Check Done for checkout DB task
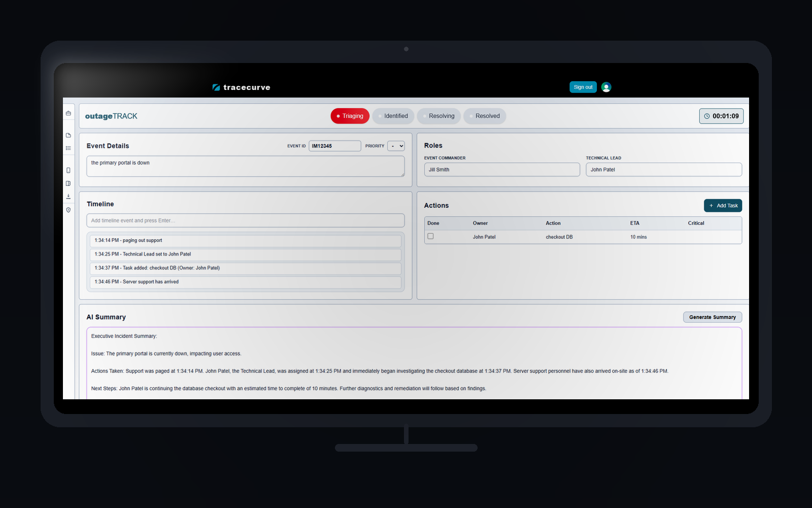This screenshot has height=508, width=812. [x=430, y=236]
